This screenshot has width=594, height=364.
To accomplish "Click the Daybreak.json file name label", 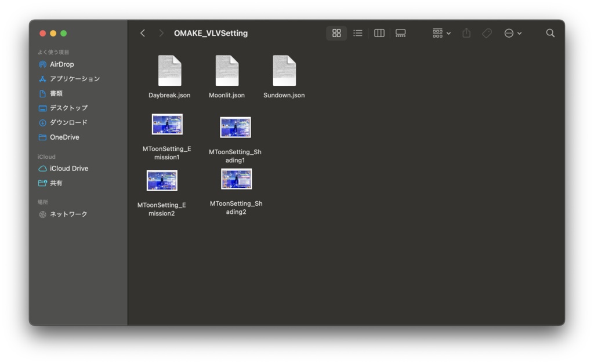I will click(x=169, y=96).
